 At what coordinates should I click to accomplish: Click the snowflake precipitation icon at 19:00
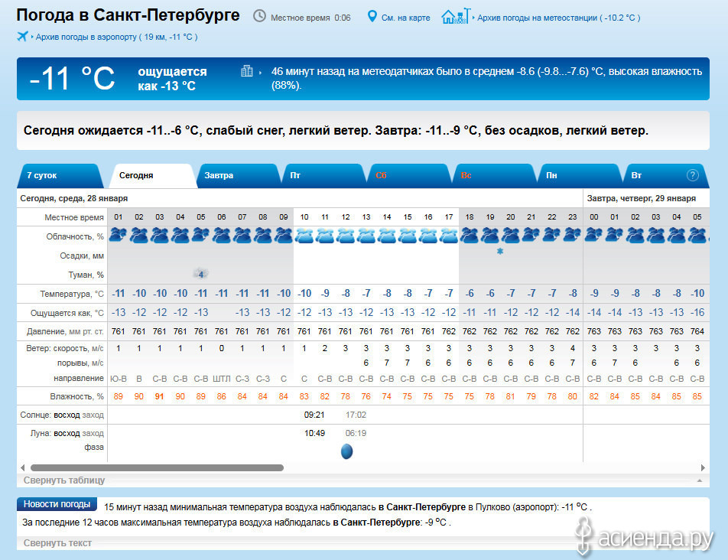pos(500,251)
